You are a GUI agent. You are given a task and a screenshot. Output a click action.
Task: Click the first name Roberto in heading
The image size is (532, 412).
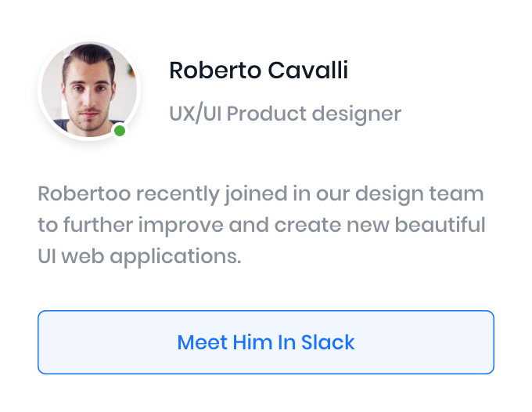tap(215, 70)
